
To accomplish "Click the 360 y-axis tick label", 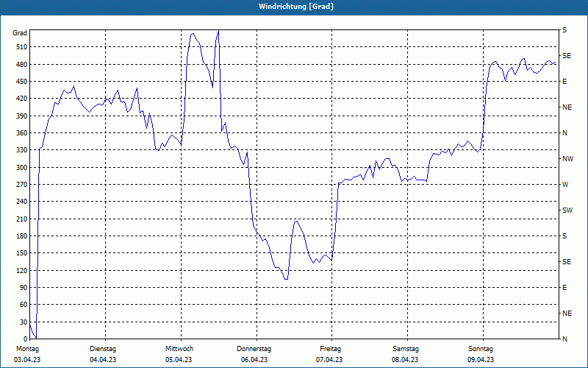I will coord(23,133).
